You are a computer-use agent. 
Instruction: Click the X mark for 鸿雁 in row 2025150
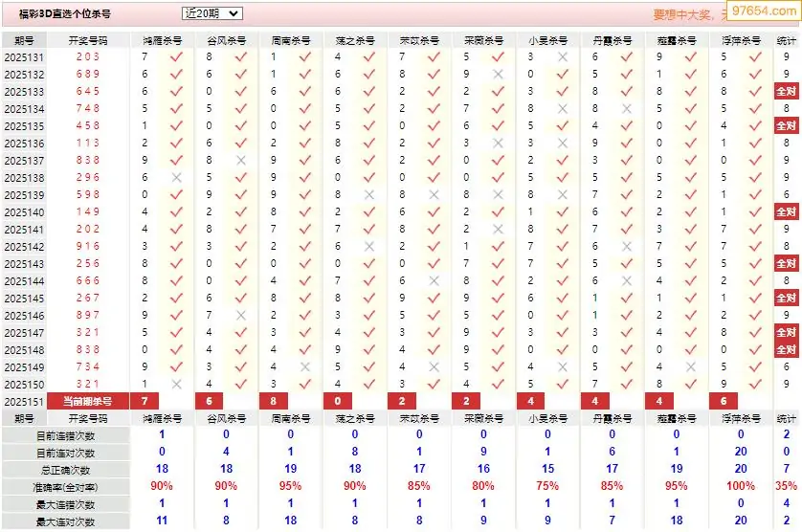(176, 384)
